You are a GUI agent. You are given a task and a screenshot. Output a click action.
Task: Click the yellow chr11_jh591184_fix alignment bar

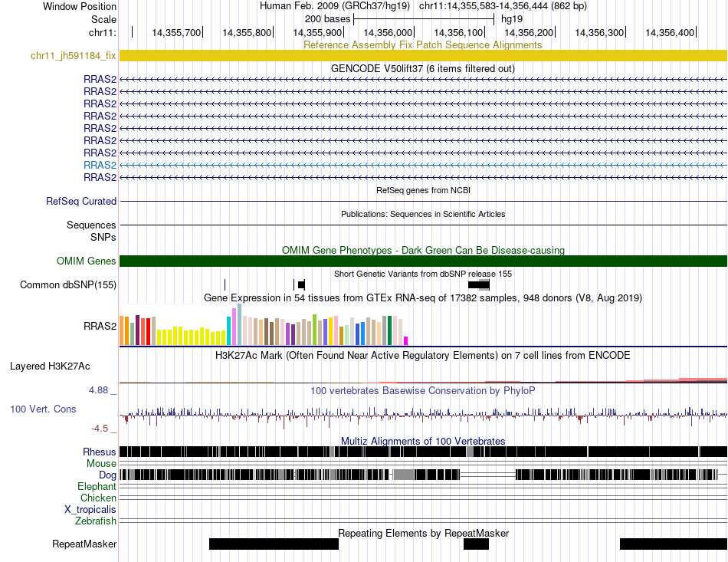click(x=423, y=55)
